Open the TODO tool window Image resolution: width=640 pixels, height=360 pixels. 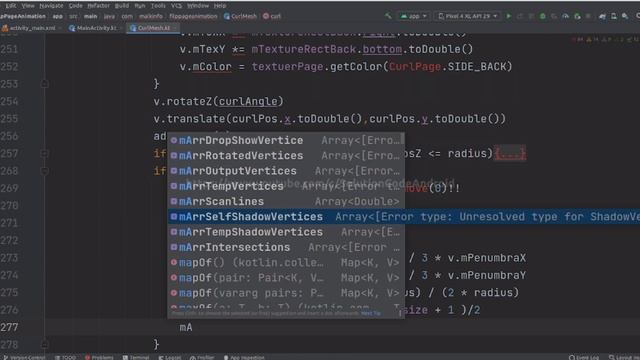(x=65, y=358)
